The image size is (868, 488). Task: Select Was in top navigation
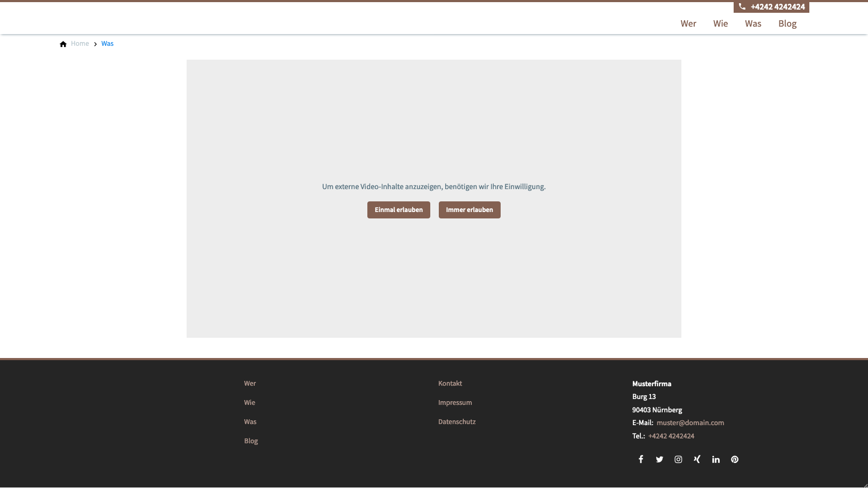click(753, 23)
